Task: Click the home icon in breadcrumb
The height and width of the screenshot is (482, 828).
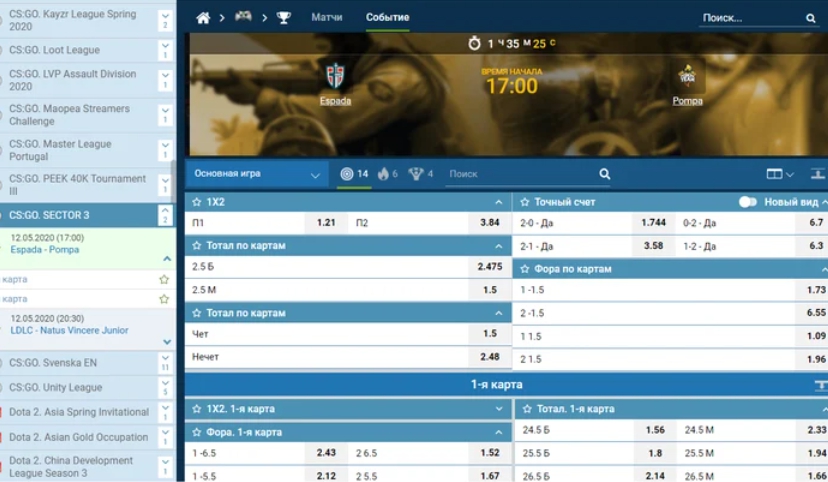Action: pyautogui.click(x=203, y=18)
